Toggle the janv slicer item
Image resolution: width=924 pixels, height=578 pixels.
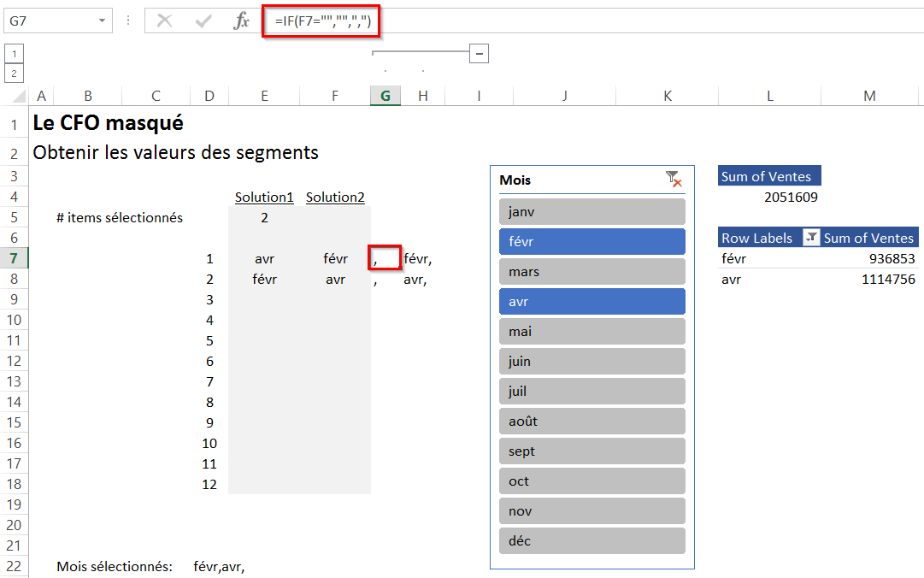click(592, 211)
